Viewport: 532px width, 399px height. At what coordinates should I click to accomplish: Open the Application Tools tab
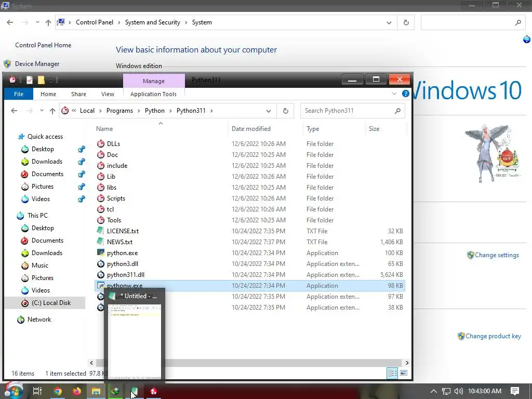[153, 94]
